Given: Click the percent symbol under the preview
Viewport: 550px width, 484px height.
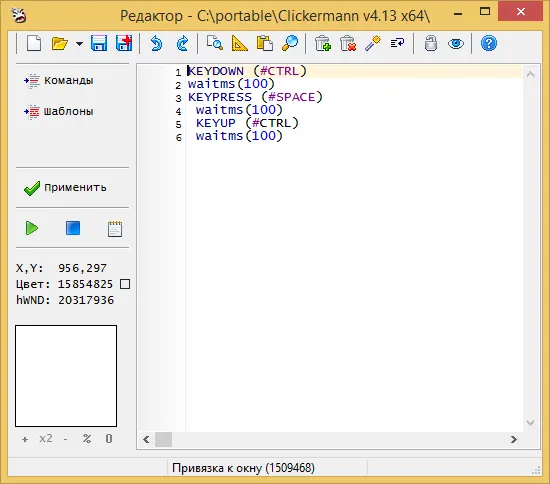Looking at the screenshot, I should click(87, 439).
